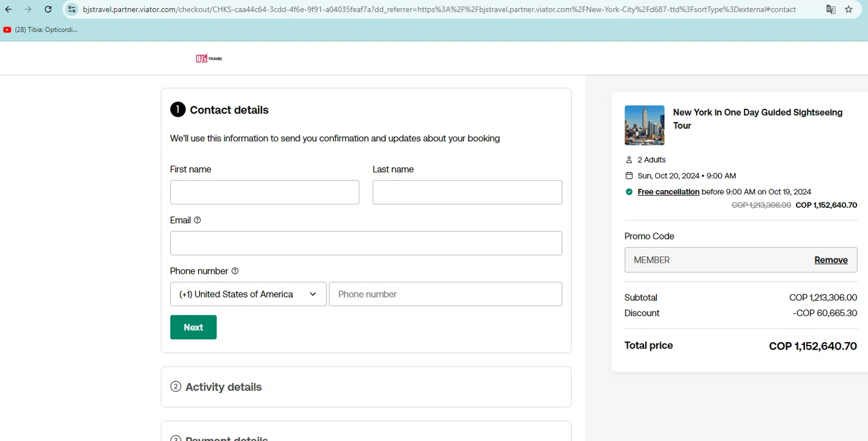Click the Phone number help icon
This screenshot has width=868, height=441.
click(x=235, y=271)
